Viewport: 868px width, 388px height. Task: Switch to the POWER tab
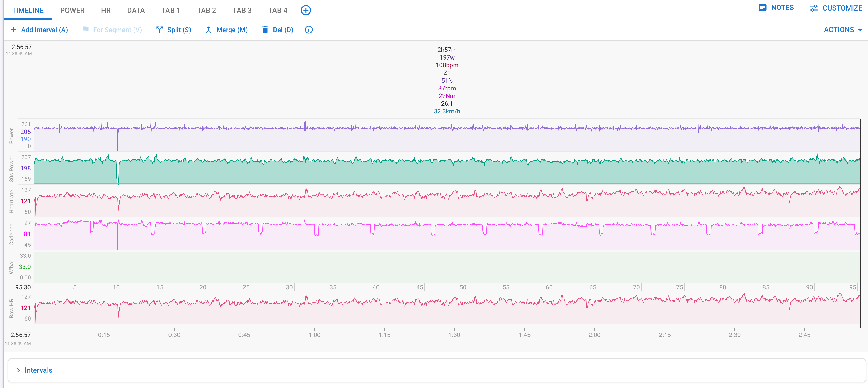[x=72, y=11]
